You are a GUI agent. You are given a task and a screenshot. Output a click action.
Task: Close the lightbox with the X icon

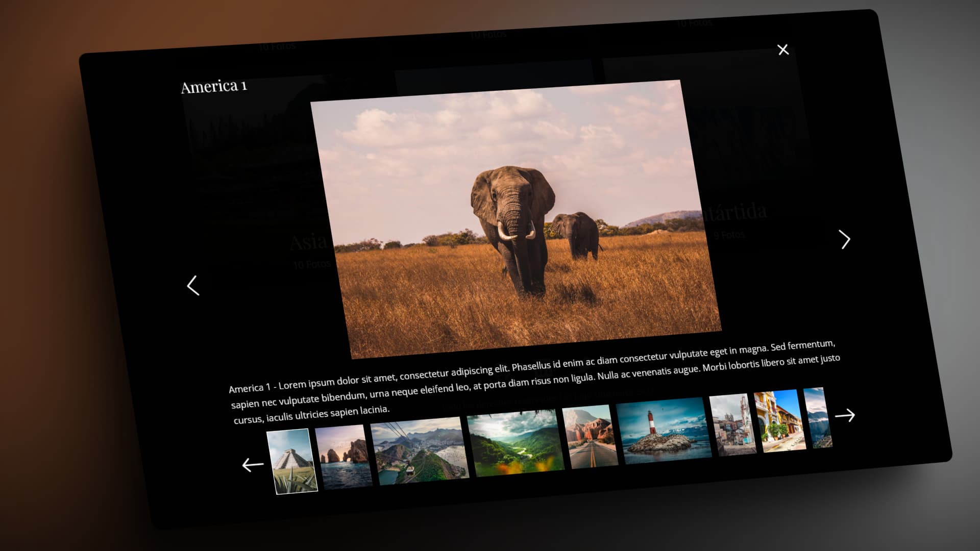point(783,49)
